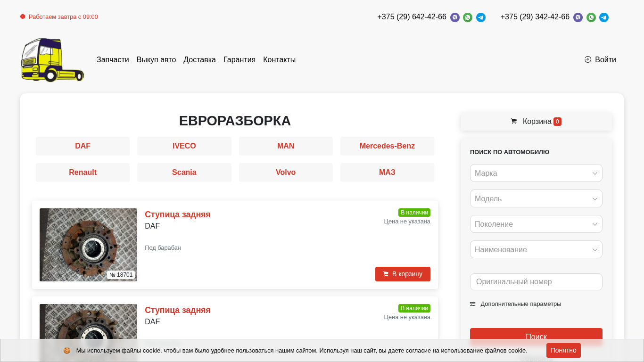Select the Scania brand button
644x362 pixels.
(184, 173)
